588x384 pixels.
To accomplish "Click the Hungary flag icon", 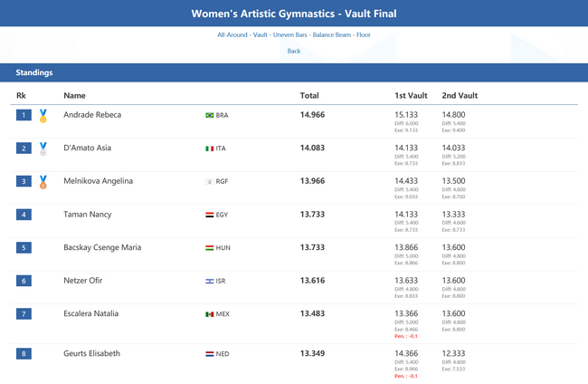I will click(x=210, y=248).
